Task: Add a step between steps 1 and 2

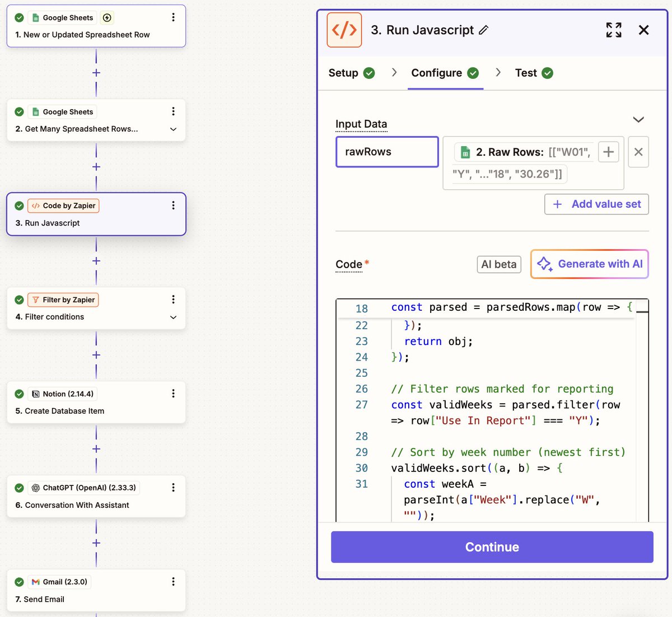Action: click(x=96, y=73)
